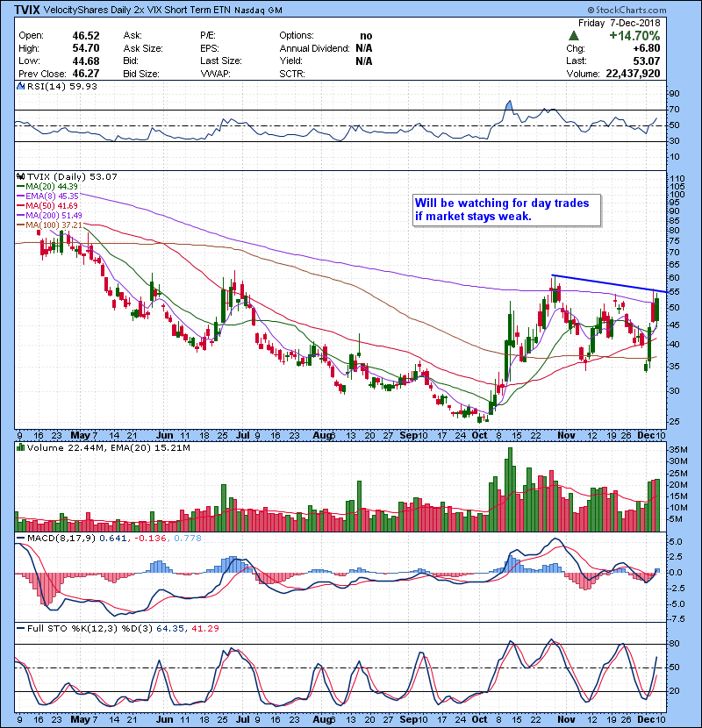
Task: Click the Volume 22,437,920 value
Action: pyautogui.click(x=633, y=74)
